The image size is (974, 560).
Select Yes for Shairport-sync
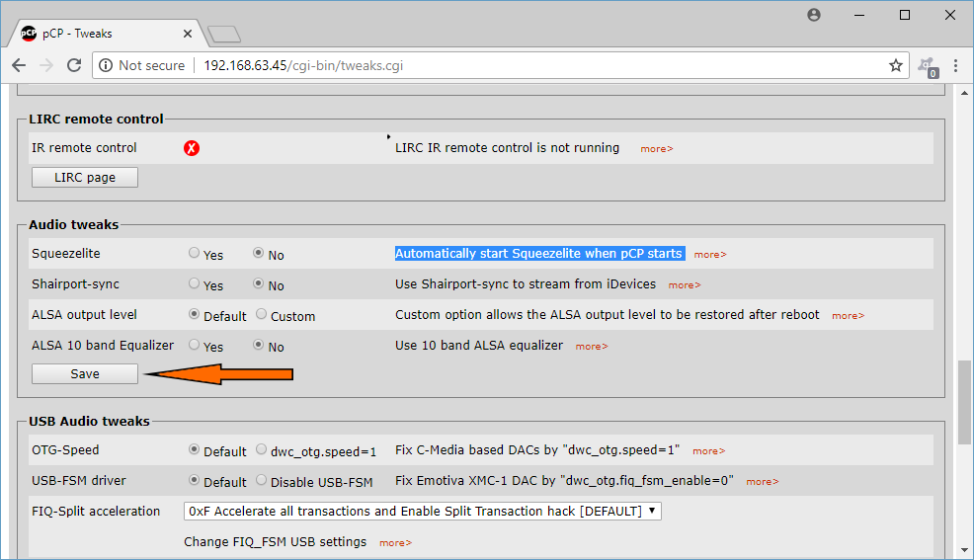[x=194, y=283]
